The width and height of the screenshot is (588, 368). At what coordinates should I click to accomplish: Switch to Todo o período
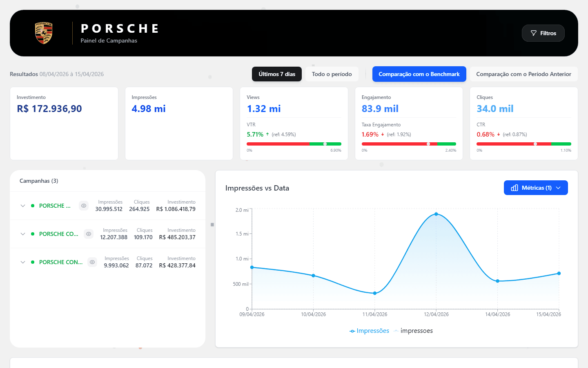[x=332, y=74]
